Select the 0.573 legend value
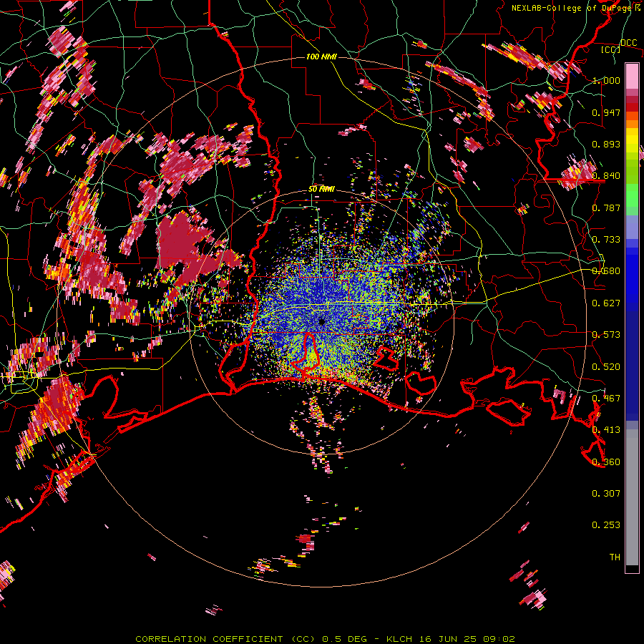The width and height of the screenshot is (644, 644). click(x=606, y=335)
